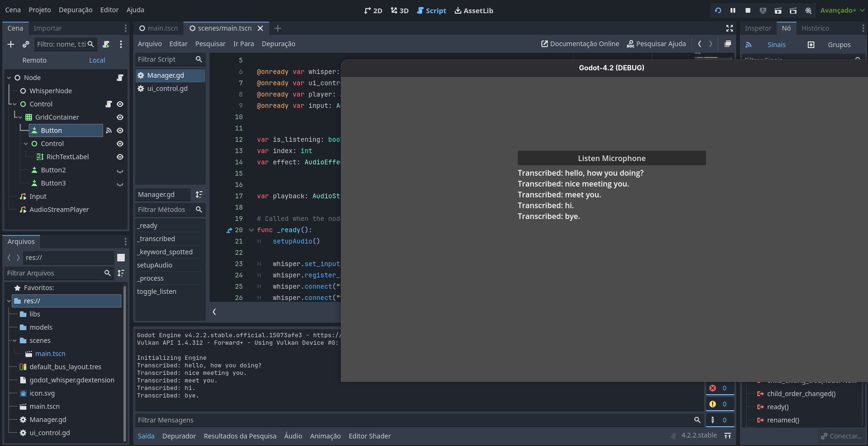Click the FileSystem dock vertical scrollbar
This screenshot has height=446, width=868.
[125, 363]
